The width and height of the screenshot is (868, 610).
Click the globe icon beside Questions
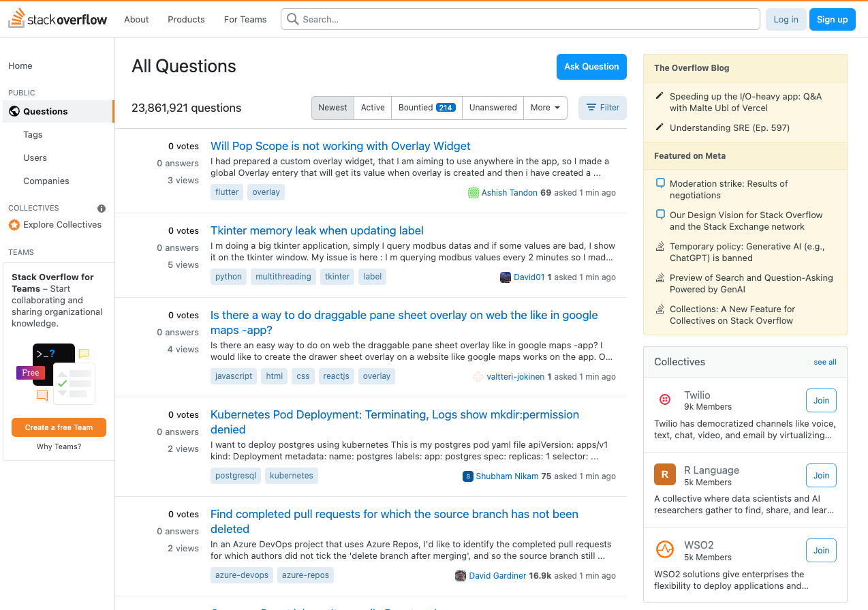coord(14,111)
